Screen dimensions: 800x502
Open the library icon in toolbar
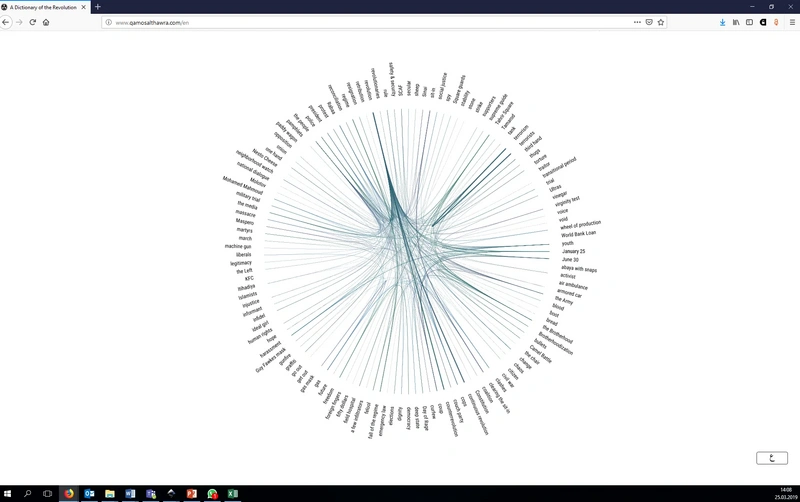[736, 22]
